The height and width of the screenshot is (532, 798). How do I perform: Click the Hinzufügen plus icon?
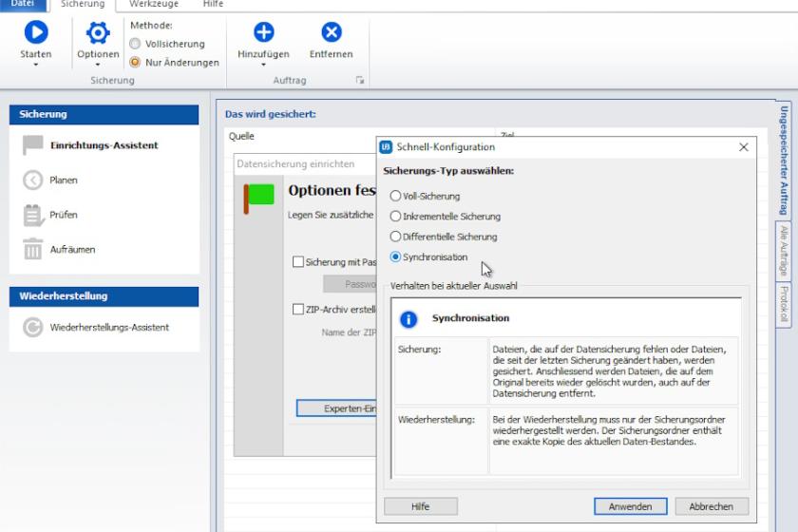tap(264, 32)
